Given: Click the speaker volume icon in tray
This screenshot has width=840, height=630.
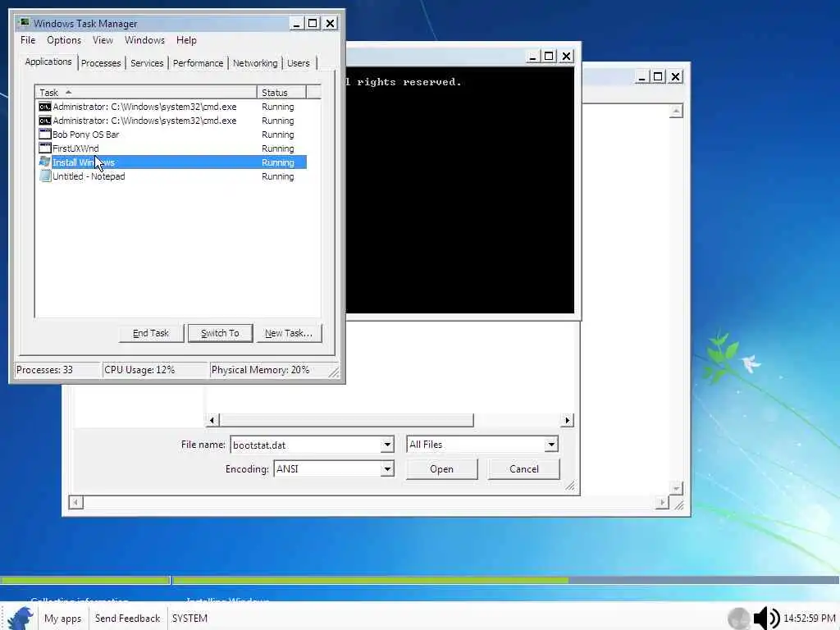Looking at the screenshot, I should [766, 619].
